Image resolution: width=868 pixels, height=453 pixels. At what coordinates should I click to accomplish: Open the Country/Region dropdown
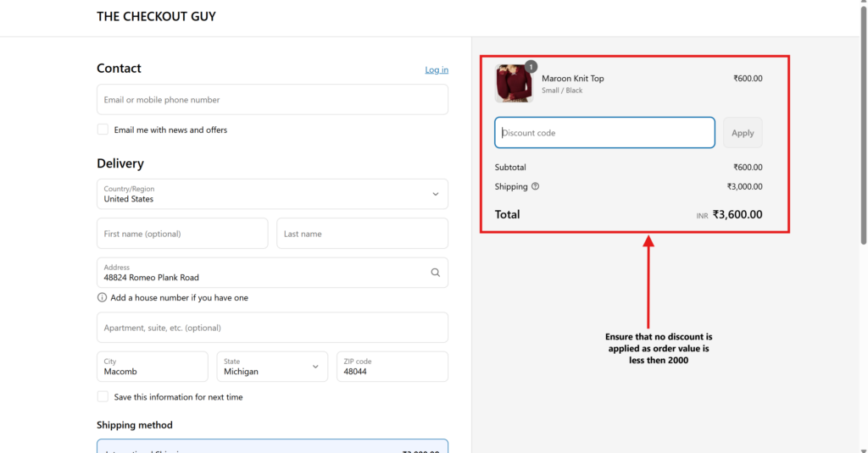pos(272,194)
